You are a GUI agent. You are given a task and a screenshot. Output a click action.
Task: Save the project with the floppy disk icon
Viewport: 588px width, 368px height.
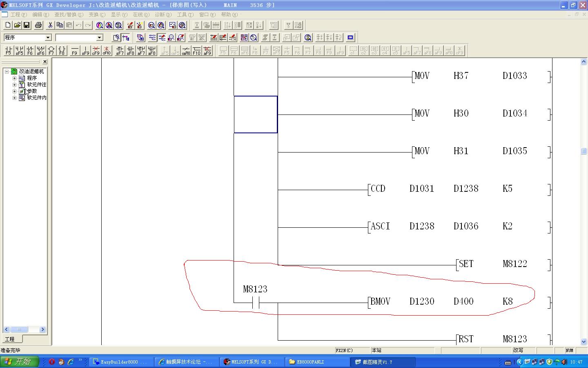27,25
